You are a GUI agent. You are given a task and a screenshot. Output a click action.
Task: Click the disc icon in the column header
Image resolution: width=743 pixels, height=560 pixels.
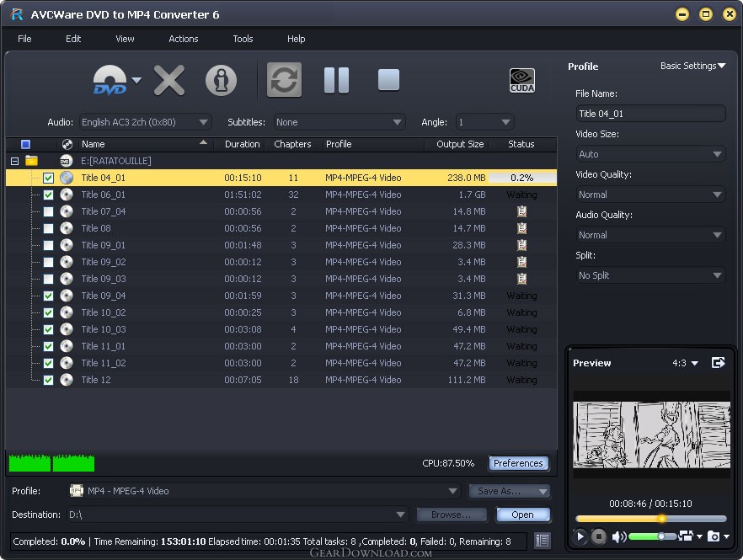coord(67,144)
